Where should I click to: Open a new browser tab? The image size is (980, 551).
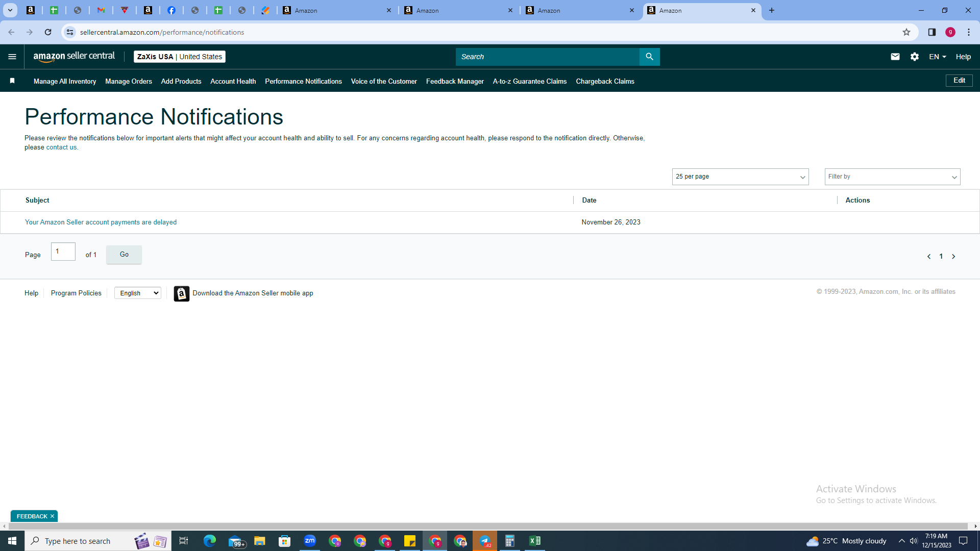772,10
